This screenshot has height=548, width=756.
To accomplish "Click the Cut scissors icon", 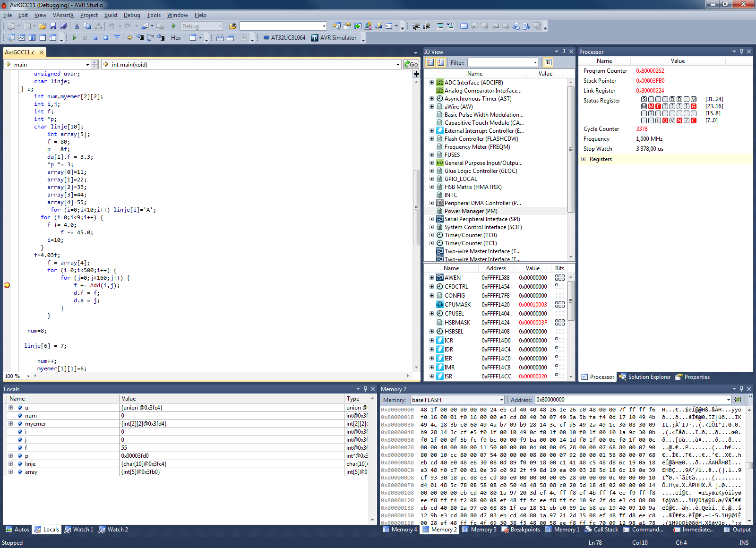I will [77, 26].
